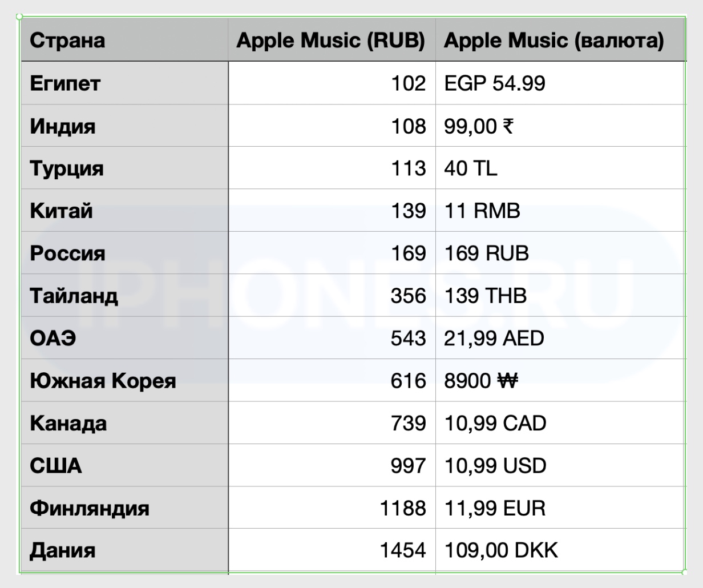The width and height of the screenshot is (703, 588).
Task: Click the 21,99 AED price cell
Action: (494, 339)
